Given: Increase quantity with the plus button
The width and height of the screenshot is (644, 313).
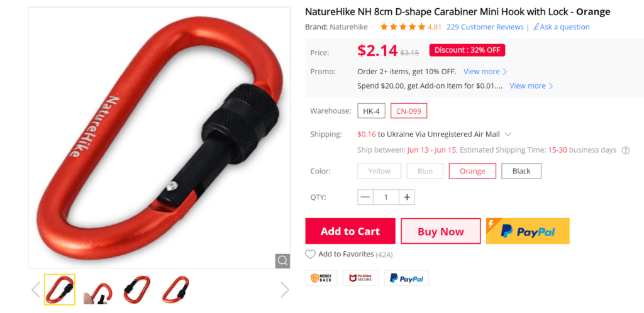Looking at the screenshot, I should click(407, 197).
